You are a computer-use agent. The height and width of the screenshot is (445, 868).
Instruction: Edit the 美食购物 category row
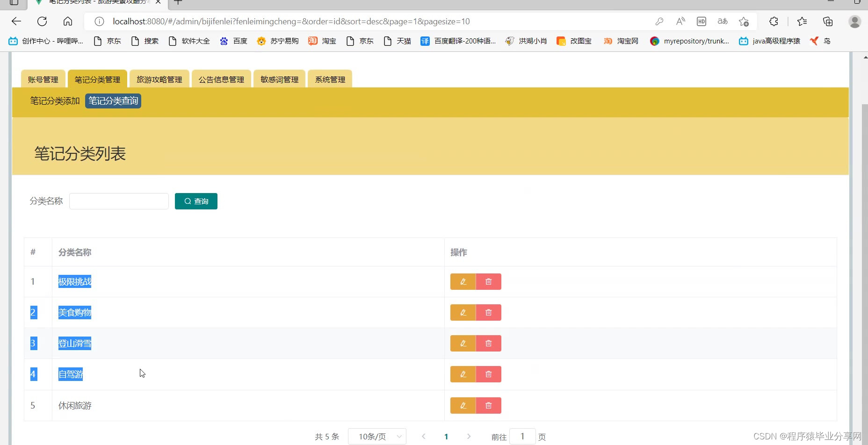coord(463,312)
